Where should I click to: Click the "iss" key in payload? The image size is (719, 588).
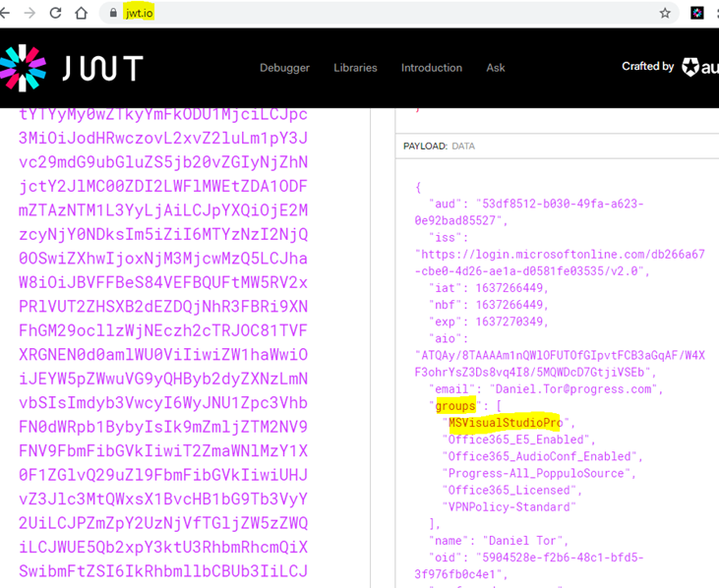coord(445,238)
